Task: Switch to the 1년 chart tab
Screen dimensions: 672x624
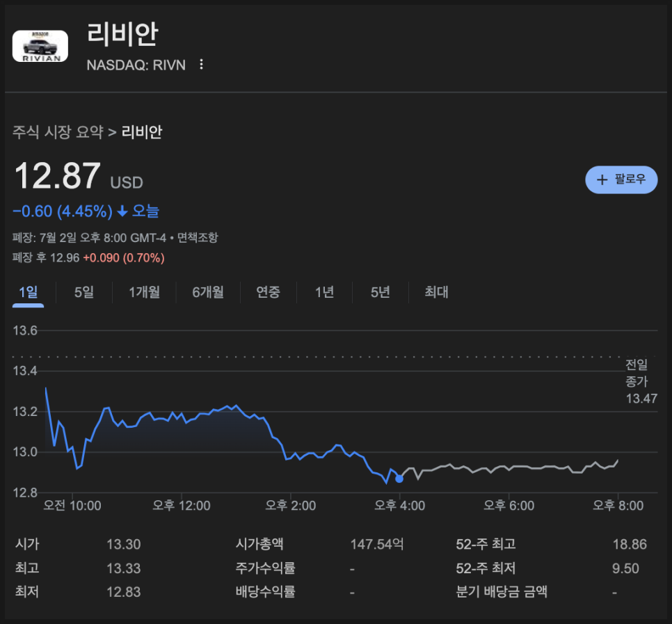Action: coord(324,292)
